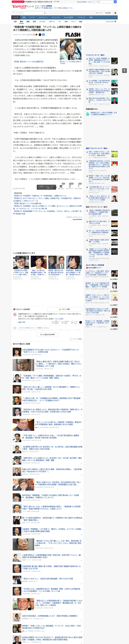This screenshot has width=129, height=644.
Task: Open the 1029 comments count icon
Action: pyautogui.click(x=30, y=35)
